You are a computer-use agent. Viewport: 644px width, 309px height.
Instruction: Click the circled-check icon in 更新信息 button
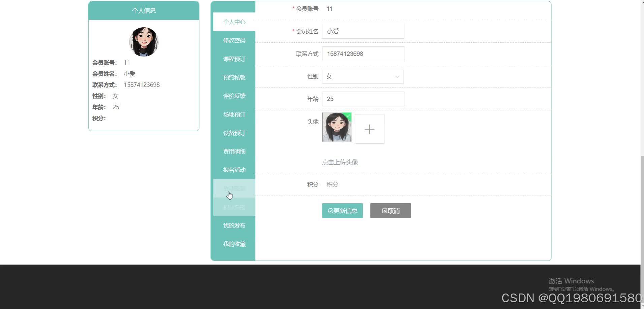tap(330, 211)
